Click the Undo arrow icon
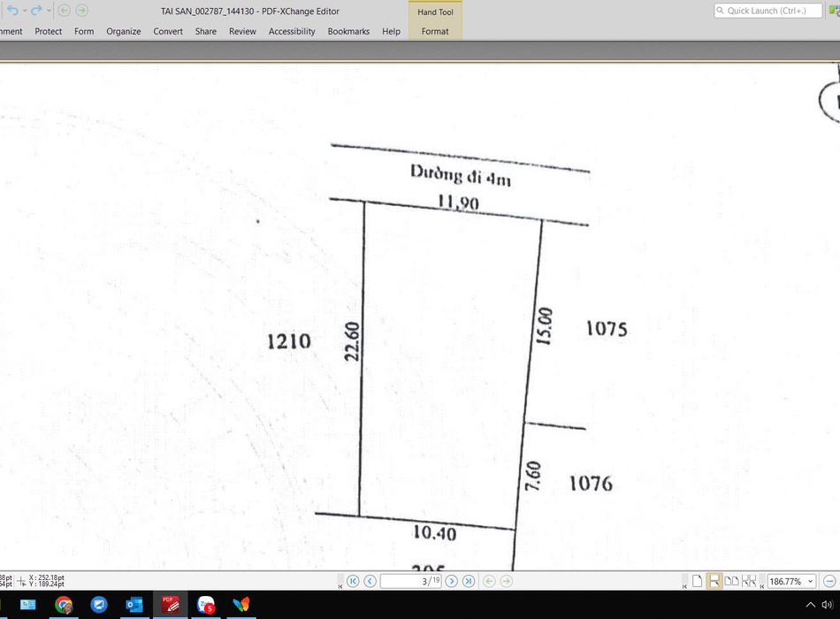The width and height of the screenshot is (840, 619). click(12, 11)
